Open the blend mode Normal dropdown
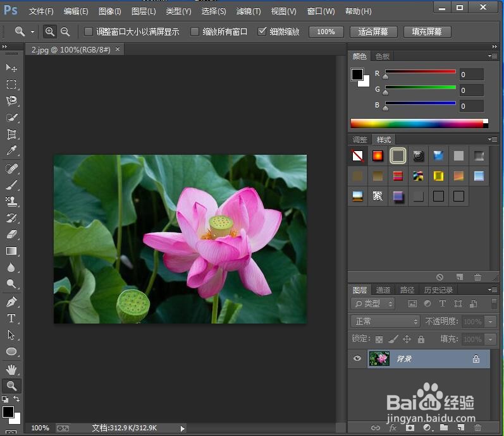The height and width of the screenshot is (436, 504). point(385,321)
